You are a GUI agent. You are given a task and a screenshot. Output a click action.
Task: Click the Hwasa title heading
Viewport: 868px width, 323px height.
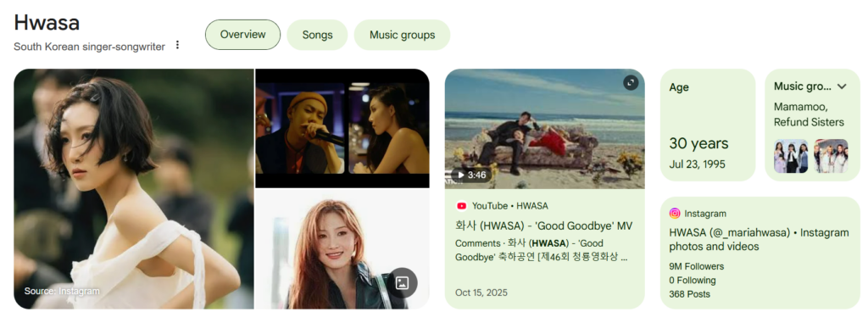pyautogui.click(x=47, y=23)
